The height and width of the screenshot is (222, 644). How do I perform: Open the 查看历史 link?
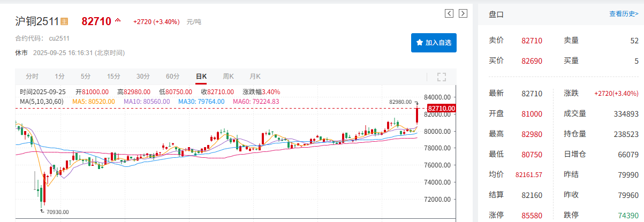coord(623,14)
